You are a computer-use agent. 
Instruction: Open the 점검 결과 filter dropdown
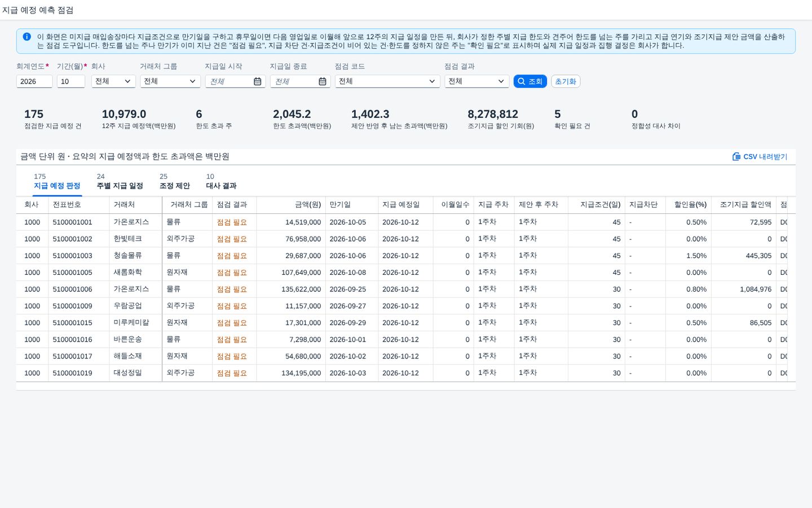(x=476, y=81)
